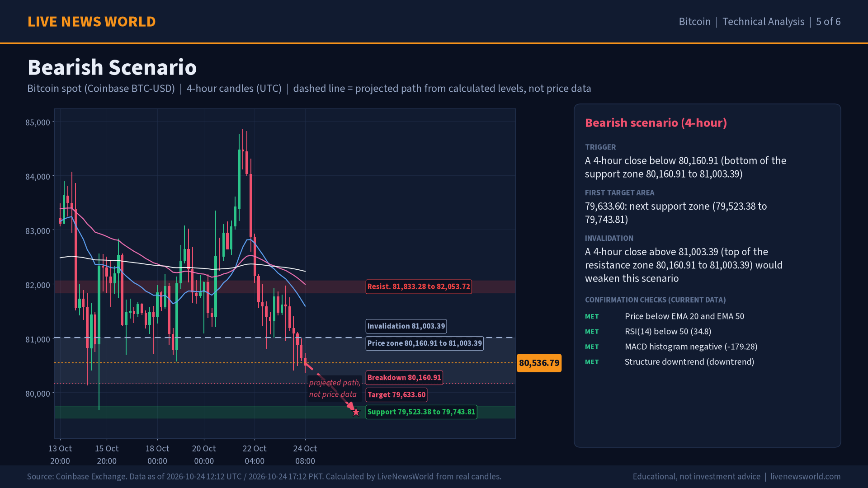Viewport: 868px width, 488px height.
Task: Click 'Structure downtrend (downtrend)' check
Action: [x=689, y=362]
